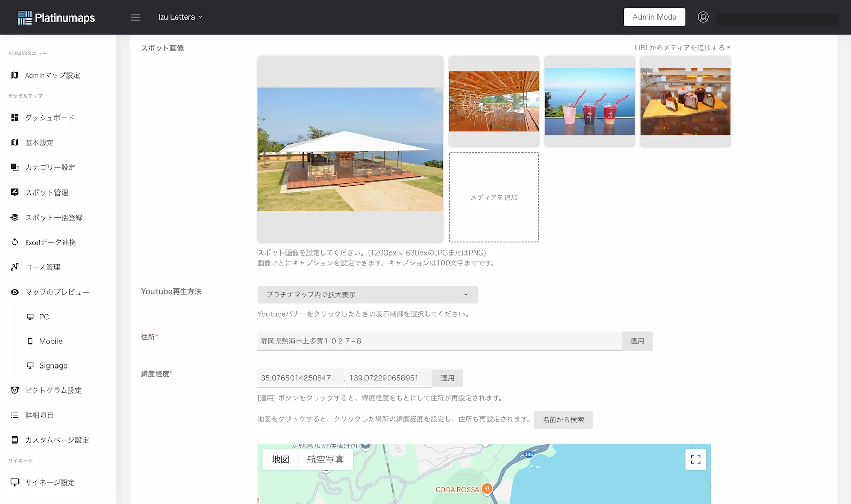This screenshot has width=851, height=504.
Task: Open the Youtube再生方法 playback dropdown
Action: click(366, 295)
